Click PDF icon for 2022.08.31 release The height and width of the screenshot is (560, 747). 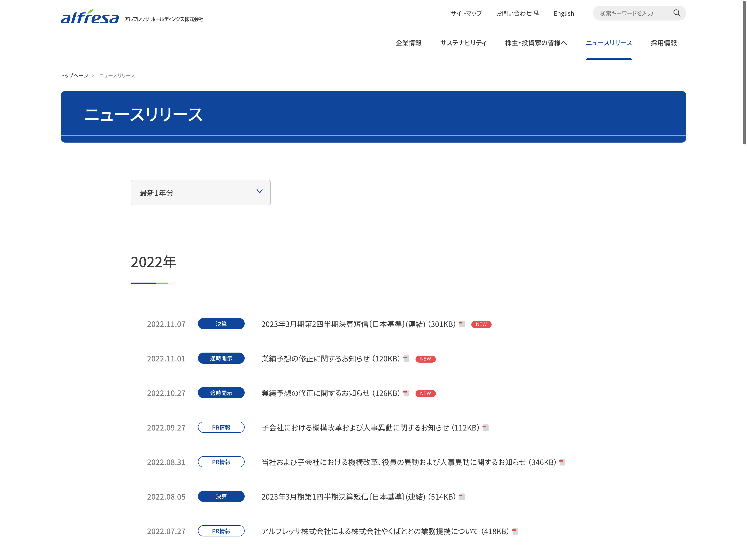click(562, 462)
